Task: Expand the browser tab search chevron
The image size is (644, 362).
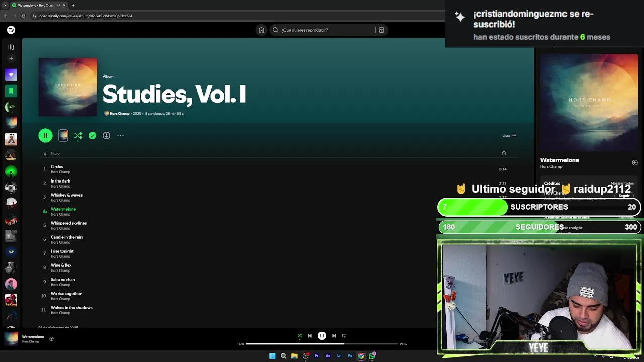Action: 6,5
